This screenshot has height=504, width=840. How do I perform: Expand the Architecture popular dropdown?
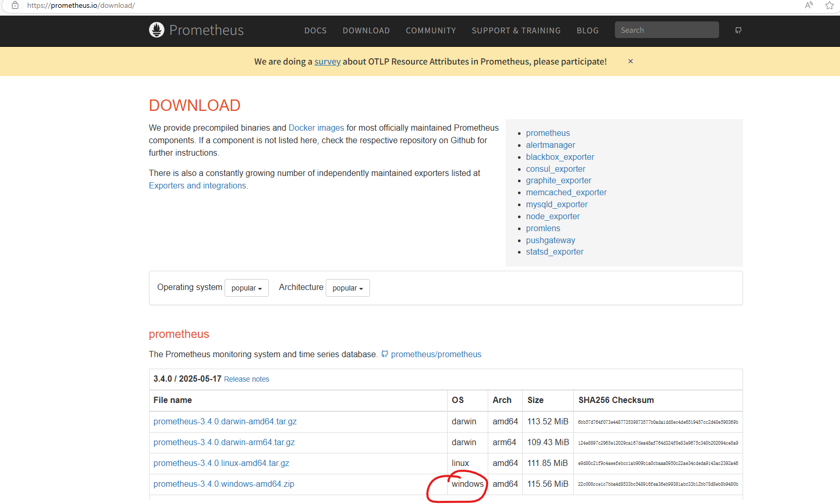pyautogui.click(x=348, y=288)
